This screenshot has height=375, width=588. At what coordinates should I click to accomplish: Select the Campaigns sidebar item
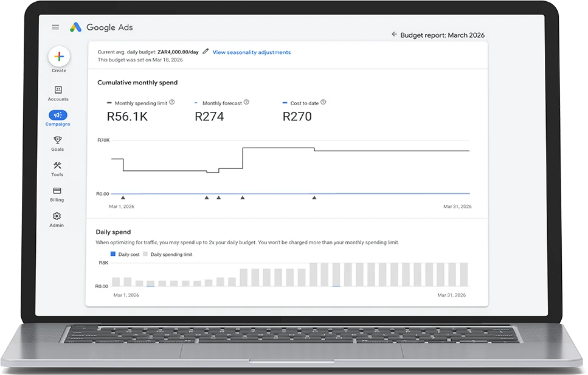(58, 118)
